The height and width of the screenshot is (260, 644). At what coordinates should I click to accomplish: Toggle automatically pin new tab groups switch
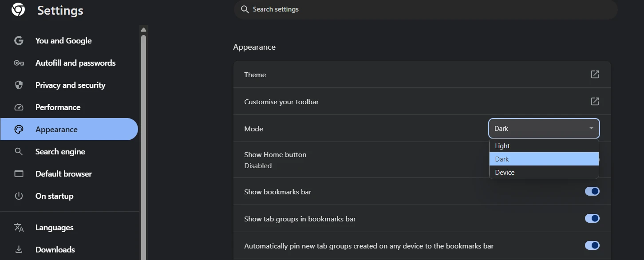592,245
